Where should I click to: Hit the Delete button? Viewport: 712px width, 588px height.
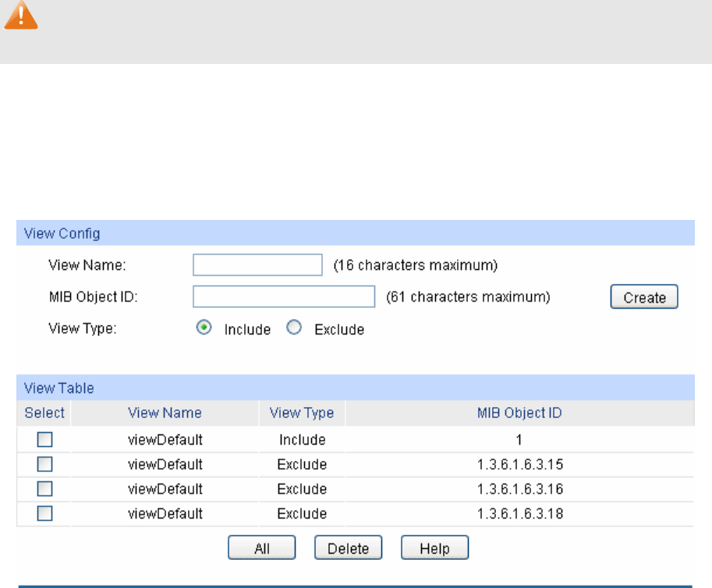[x=348, y=548]
